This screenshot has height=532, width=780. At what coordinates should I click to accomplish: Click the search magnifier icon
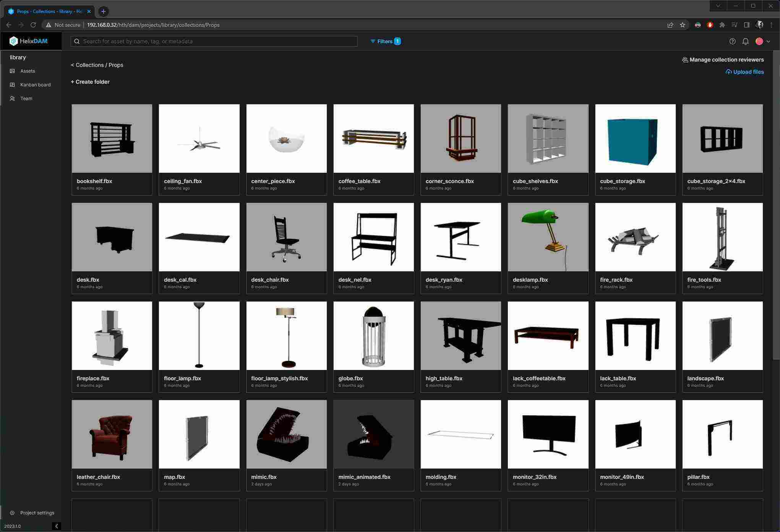(x=77, y=41)
